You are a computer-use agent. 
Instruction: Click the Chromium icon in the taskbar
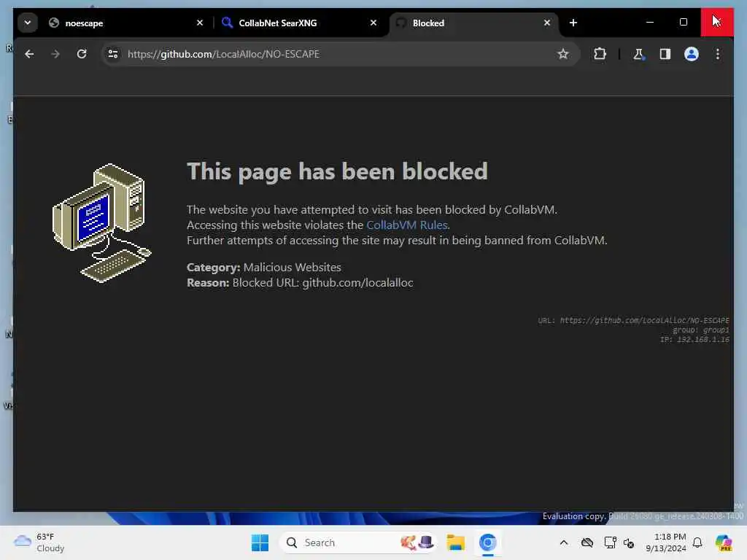[487, 542]
